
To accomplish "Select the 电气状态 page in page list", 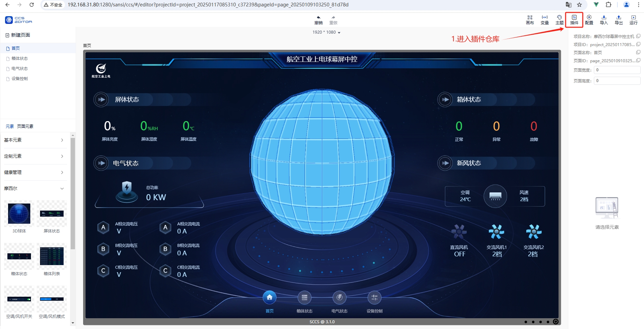I will click(x=38, y=68).
